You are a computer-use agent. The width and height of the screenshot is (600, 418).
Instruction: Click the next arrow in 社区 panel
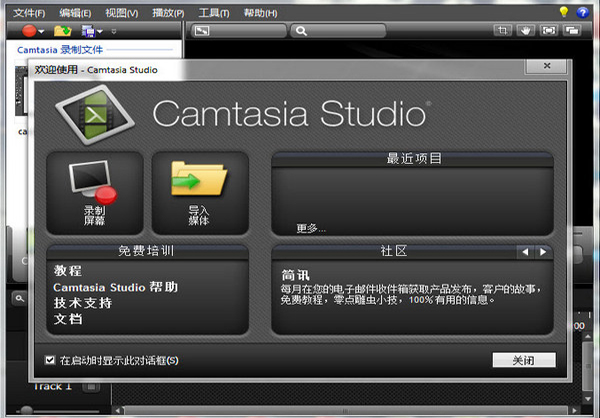(543, 251)
